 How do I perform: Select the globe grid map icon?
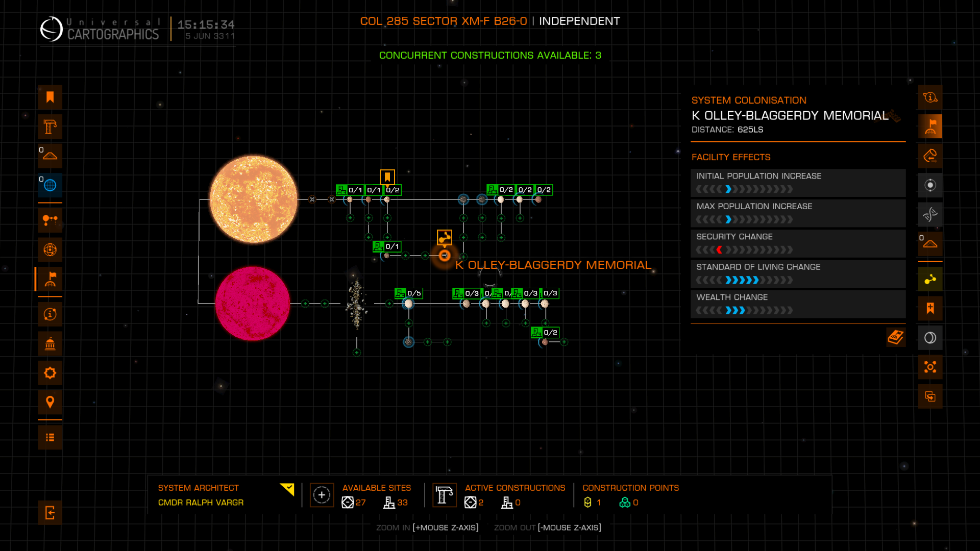50,249
